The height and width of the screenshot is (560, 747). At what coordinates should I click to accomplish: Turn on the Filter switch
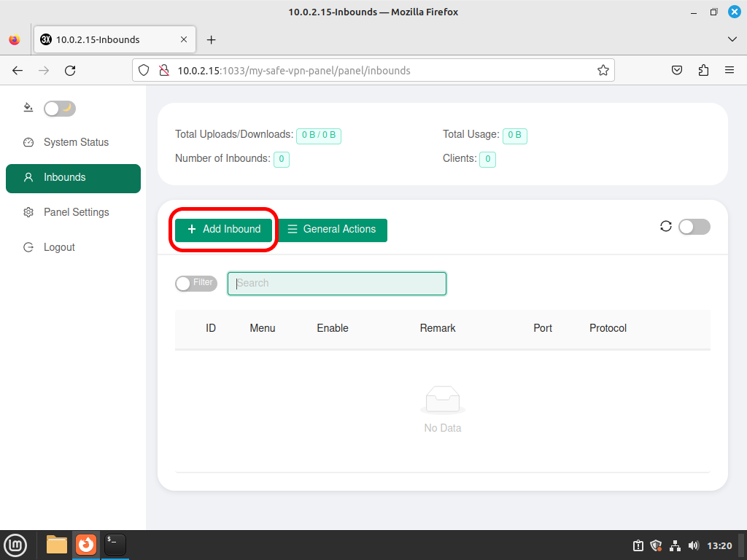196,284
